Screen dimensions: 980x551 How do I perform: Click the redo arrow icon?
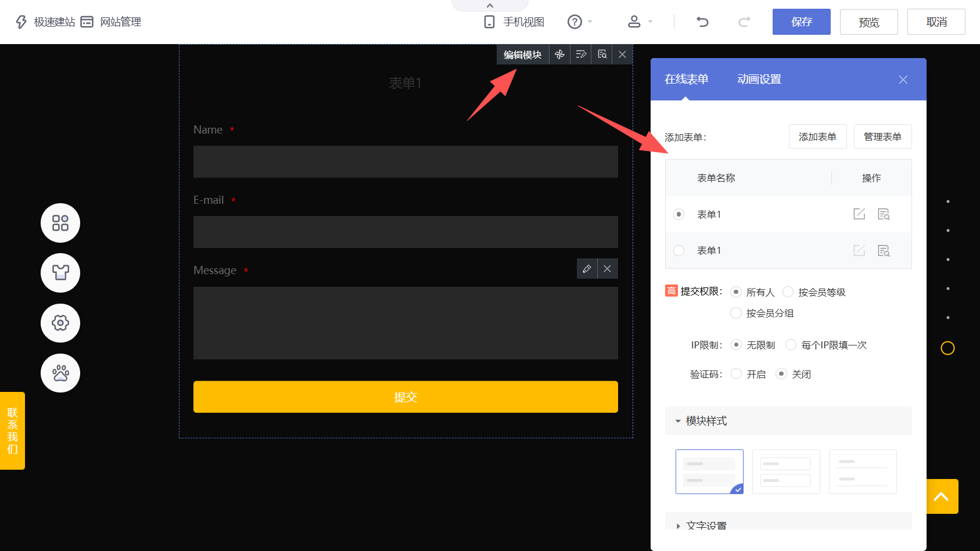click(x=744, y=22)
